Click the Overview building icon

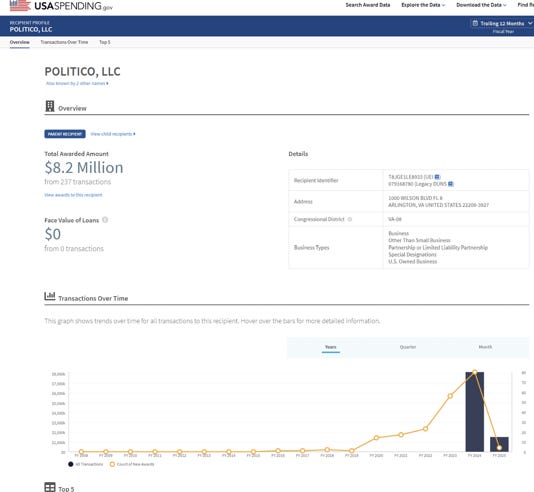click(x=50, y=106)
